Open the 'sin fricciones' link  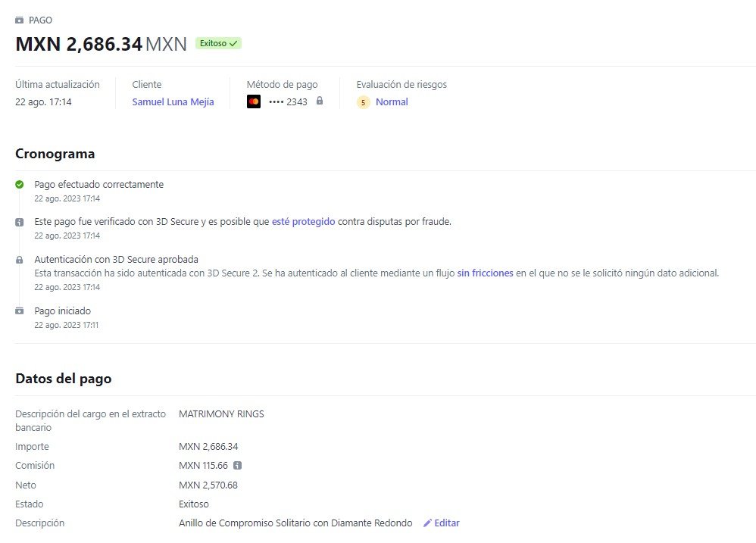tap(485, 273)
